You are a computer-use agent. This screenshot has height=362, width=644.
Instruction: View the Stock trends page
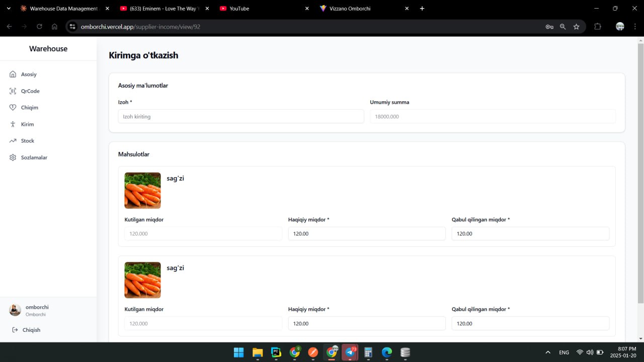tap(28, 140)
